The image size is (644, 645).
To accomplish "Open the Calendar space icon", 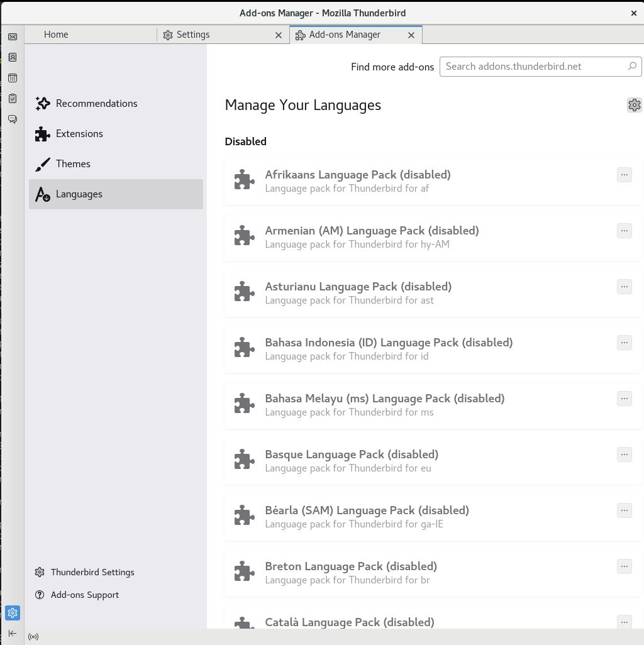I will pos(12,78).
